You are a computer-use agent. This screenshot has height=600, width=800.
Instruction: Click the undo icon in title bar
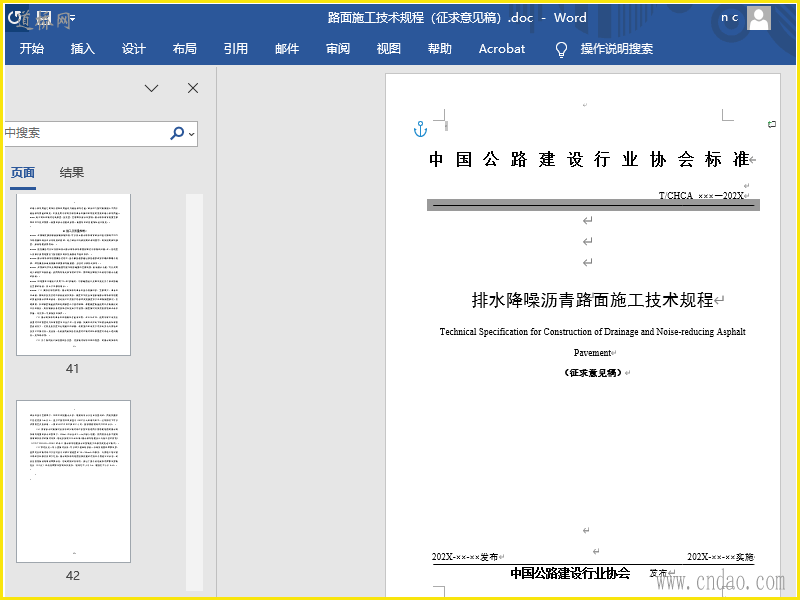point(16,18)
